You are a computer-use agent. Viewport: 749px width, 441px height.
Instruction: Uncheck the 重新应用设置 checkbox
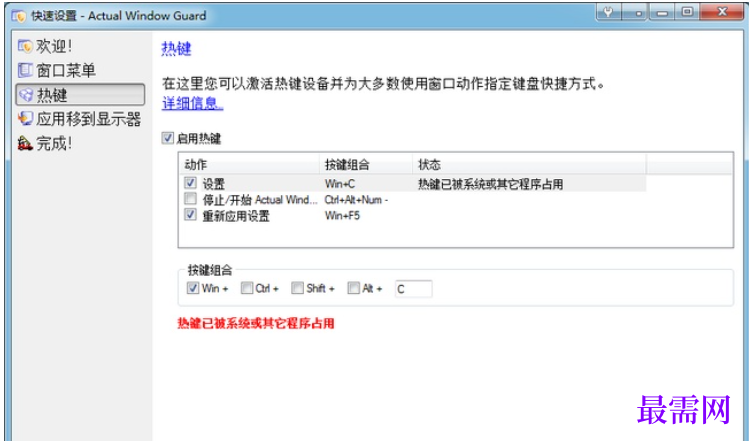click(x=190, y=215)
